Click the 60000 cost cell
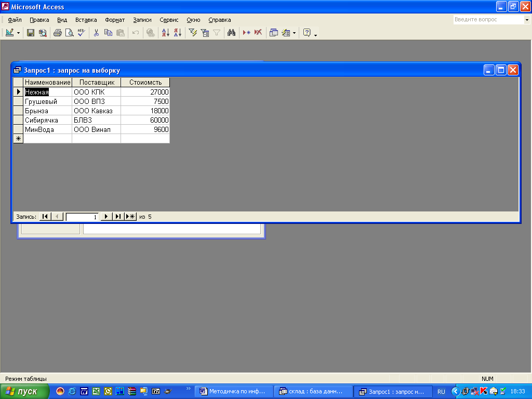 145,120
